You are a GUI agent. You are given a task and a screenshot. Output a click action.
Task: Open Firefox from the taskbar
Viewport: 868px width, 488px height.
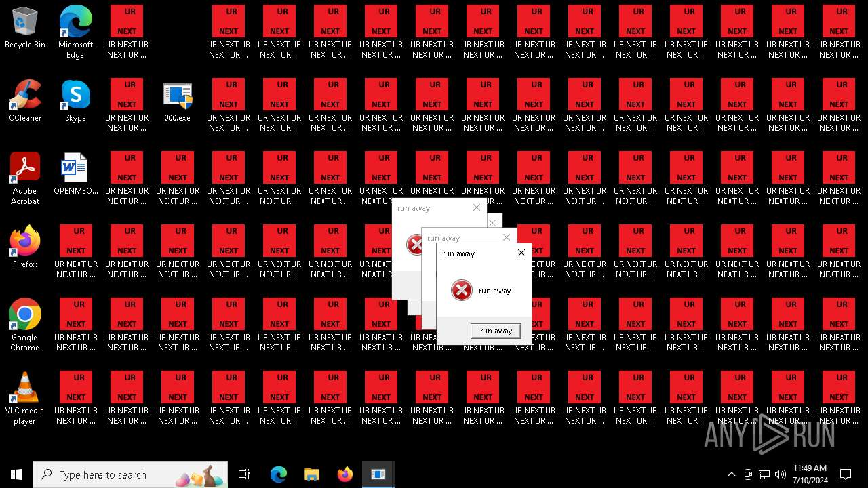pyautogui.click(x=345, y=474)
